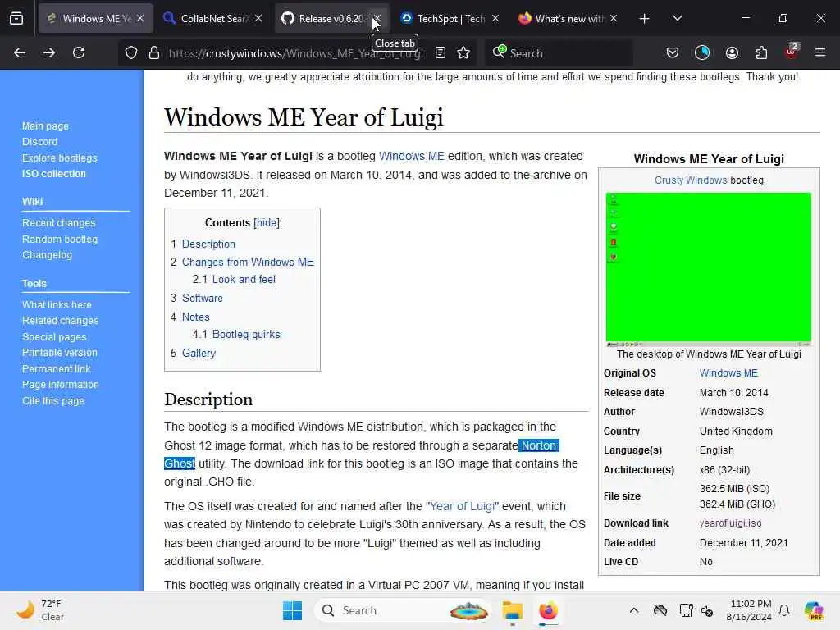Open the tracking protection shield icon
This screenshot has width=840, height=630.
click(x=131, y=52)
